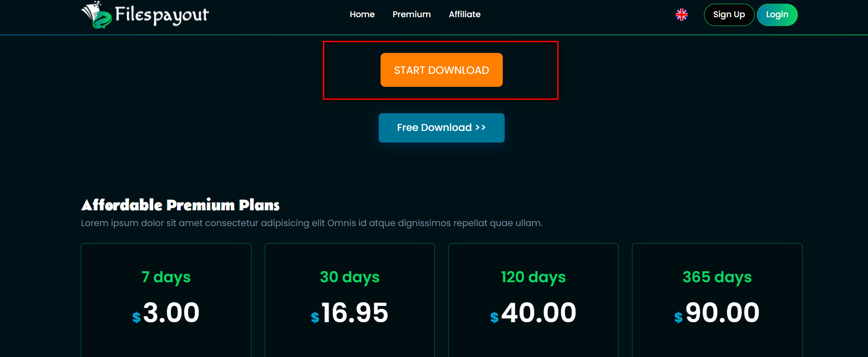Go to the Home page
Viewport: 868px width, 357px height.
coord(362,14)
